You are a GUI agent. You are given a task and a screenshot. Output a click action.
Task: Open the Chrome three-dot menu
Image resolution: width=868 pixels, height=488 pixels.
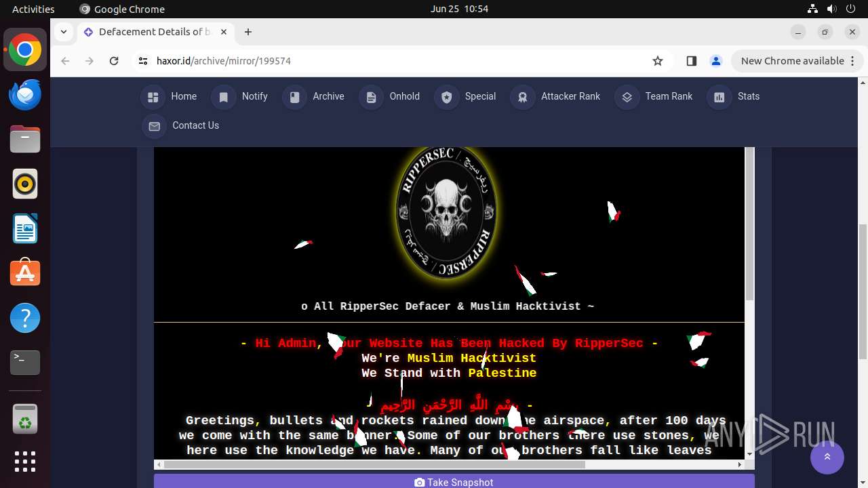(853, 61)
